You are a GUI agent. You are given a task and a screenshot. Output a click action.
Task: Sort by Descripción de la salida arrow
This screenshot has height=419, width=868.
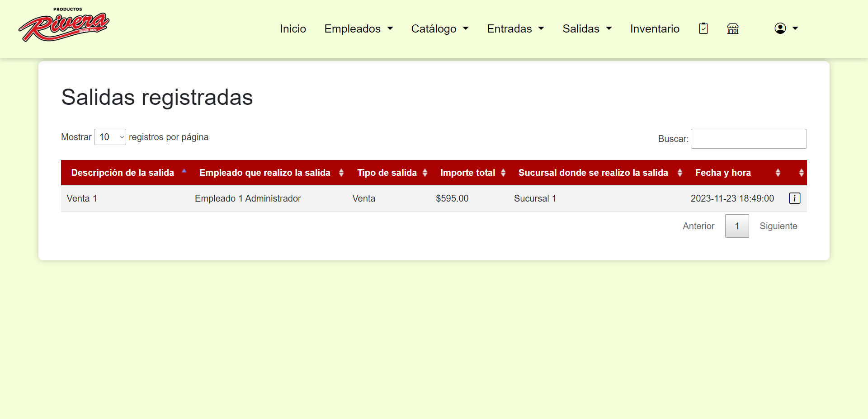(184, 172)
